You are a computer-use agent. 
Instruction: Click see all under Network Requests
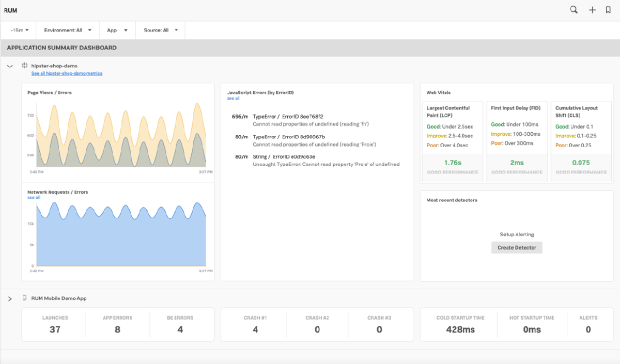pos(34,198)
